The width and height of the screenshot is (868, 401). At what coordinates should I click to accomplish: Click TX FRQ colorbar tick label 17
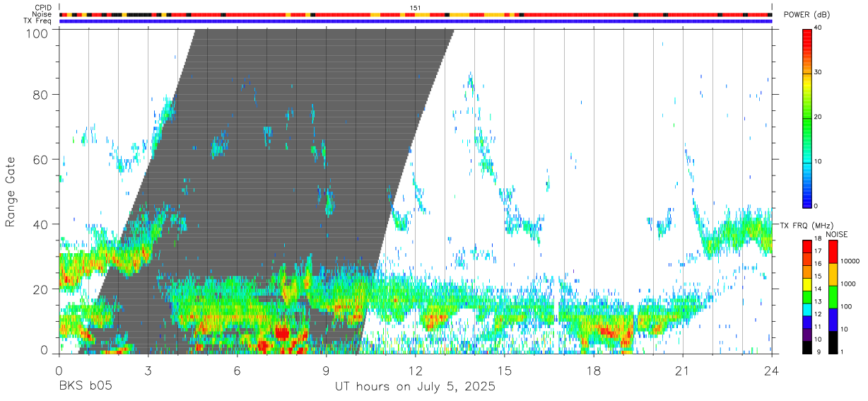point(818,251)
